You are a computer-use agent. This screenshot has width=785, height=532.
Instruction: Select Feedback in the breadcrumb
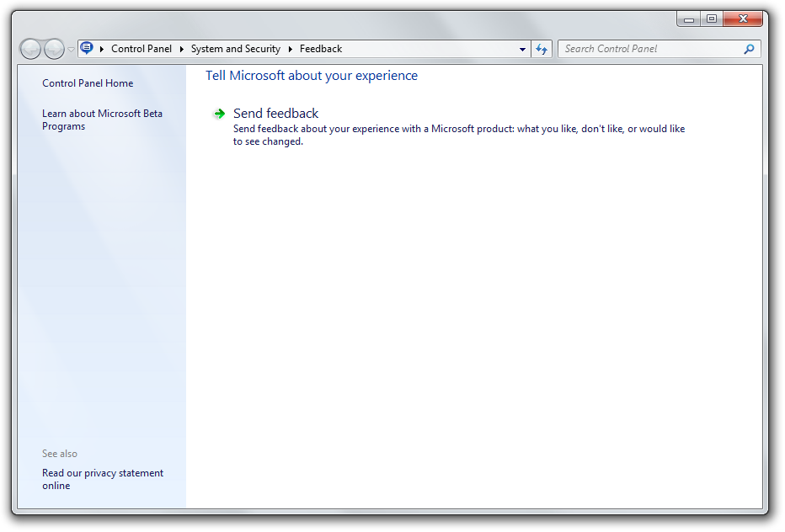[321, 49]
